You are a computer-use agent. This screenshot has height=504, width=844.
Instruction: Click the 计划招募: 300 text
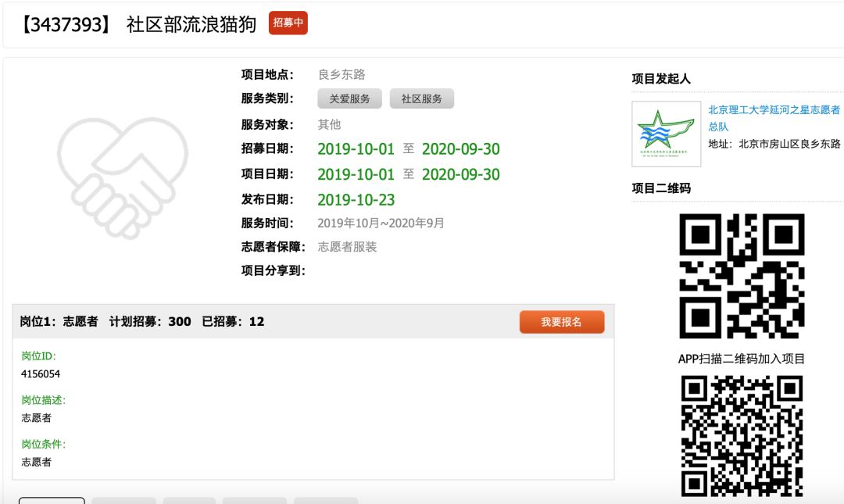click(150, 321)
